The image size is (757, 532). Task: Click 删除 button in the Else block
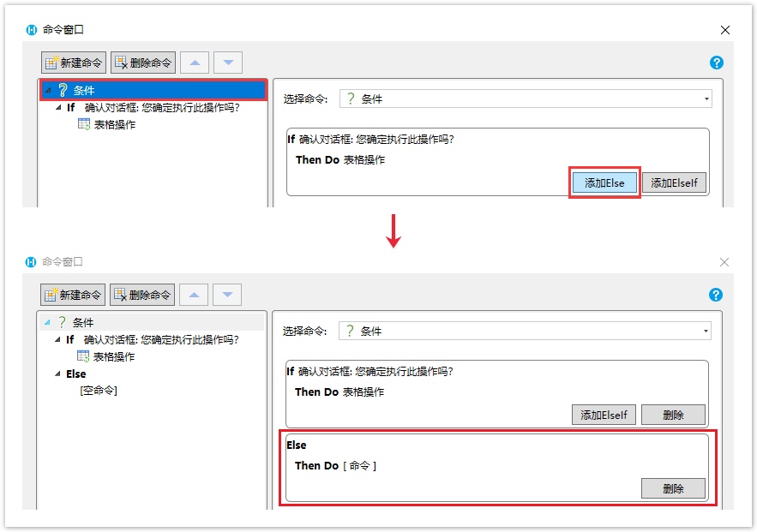tap(673, 488)
